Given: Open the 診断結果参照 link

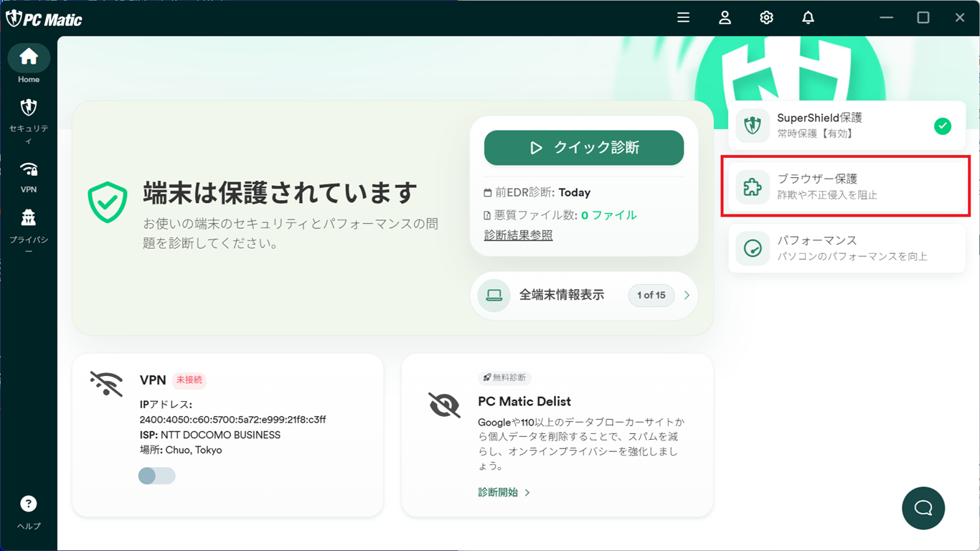Looking at the screenshot, I should click(519, 235).
